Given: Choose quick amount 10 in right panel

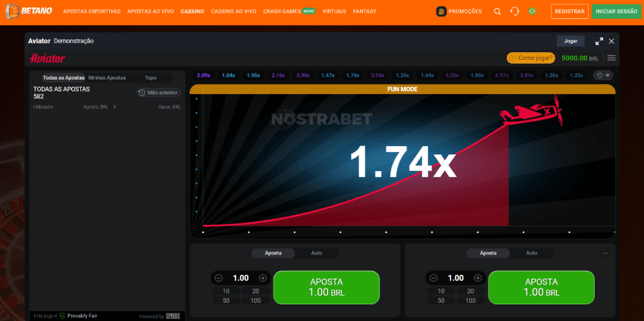Looking at the screenshot, I should tap(441, 291).
